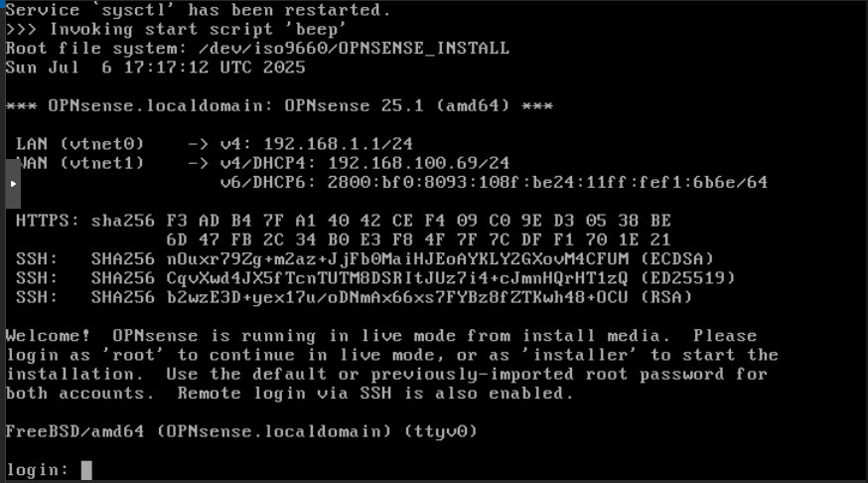Expand the noVNC side control panel handle
Screen dimensions: 868x483
12,184
